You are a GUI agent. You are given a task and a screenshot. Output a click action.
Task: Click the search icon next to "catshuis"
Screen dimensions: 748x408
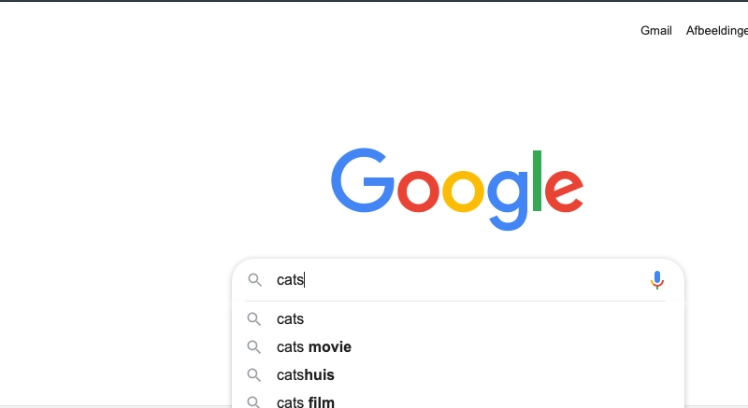tap(255, 375)
